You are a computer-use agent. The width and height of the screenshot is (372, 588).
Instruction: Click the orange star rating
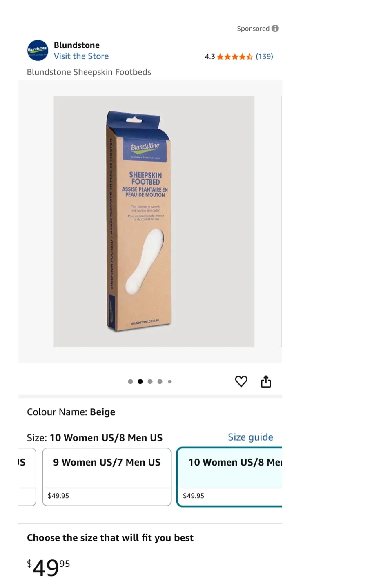pyautogui.click(x=235, y=57)
